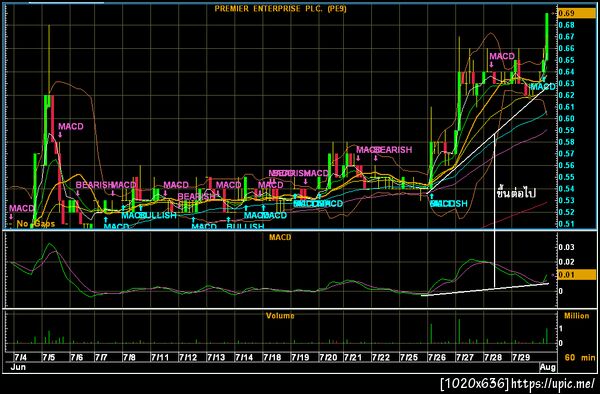Click the No Gaps label
The height and width of the screenshot is (394, 600).
(x=36, y=224)
